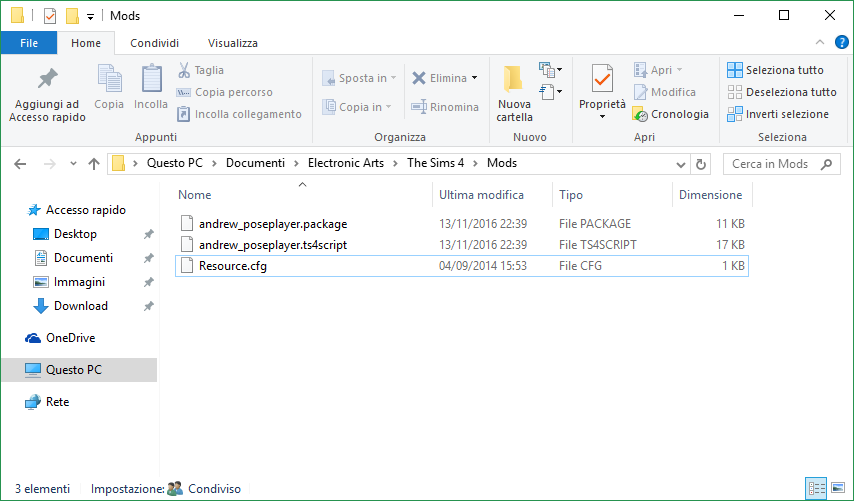Click Questo PC in address bar
The height and width of the screenshot is (501, 854).
point(175,163)
